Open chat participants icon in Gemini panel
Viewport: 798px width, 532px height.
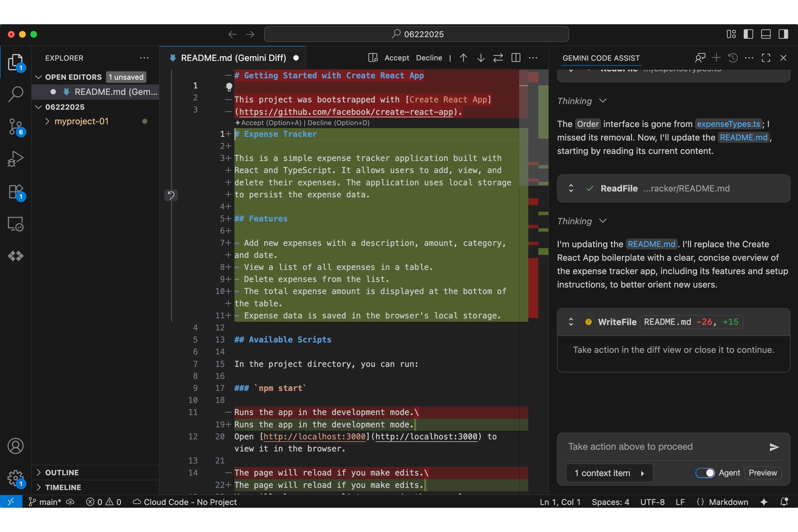pos(700,58)
